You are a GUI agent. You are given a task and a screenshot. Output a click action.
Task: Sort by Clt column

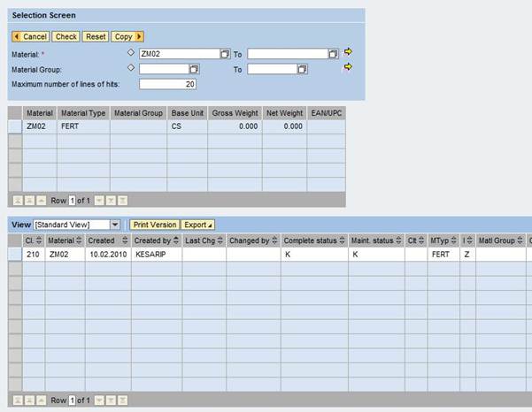(x=421, y=240)
